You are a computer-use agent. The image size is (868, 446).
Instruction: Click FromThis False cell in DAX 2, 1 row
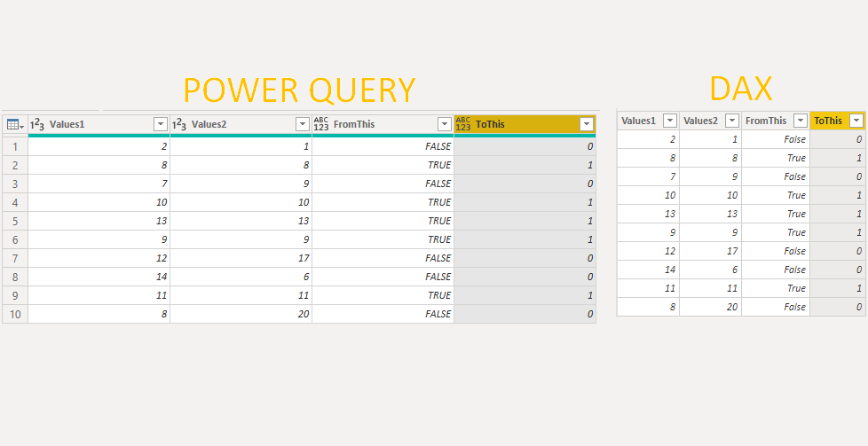click(x=776, y=140)
